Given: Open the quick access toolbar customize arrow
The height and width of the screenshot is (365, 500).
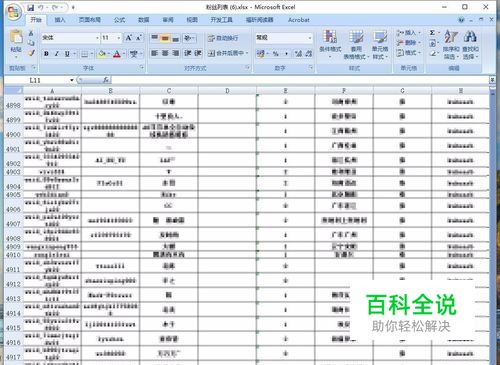Looking at the screenshot, I should coord(73,7).
